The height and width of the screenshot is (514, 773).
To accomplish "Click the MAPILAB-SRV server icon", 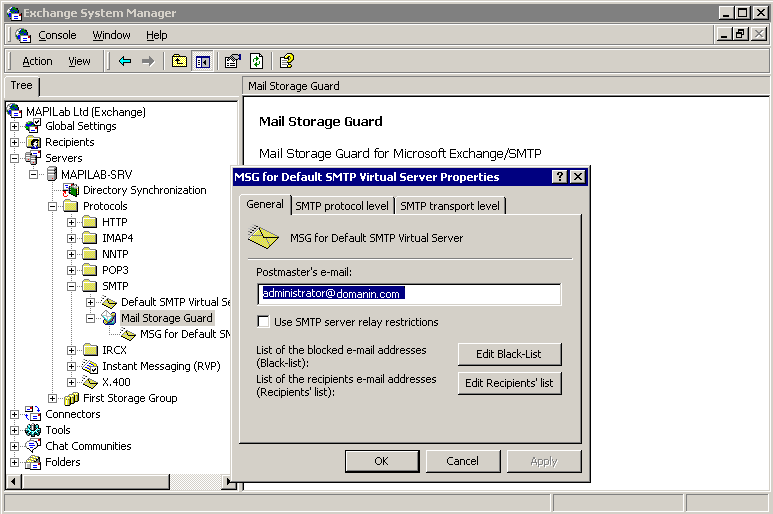I will (x=52, y=173).
